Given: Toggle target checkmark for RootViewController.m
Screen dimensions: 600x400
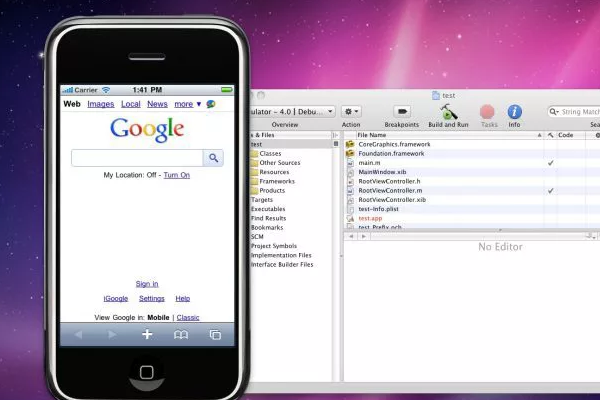Looking at the screenshot, I should [550, 190].
